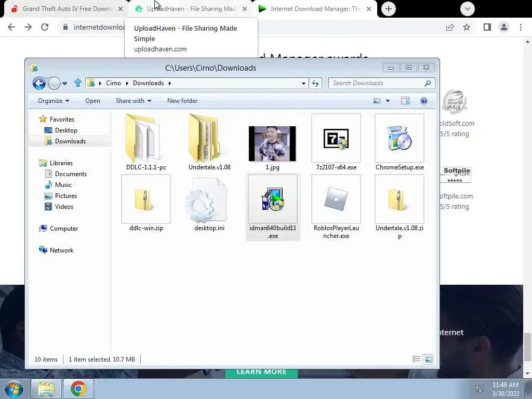Bookmark this page with the star
Image resolution: width=532 pixels, height=399 pixels.
467,27
